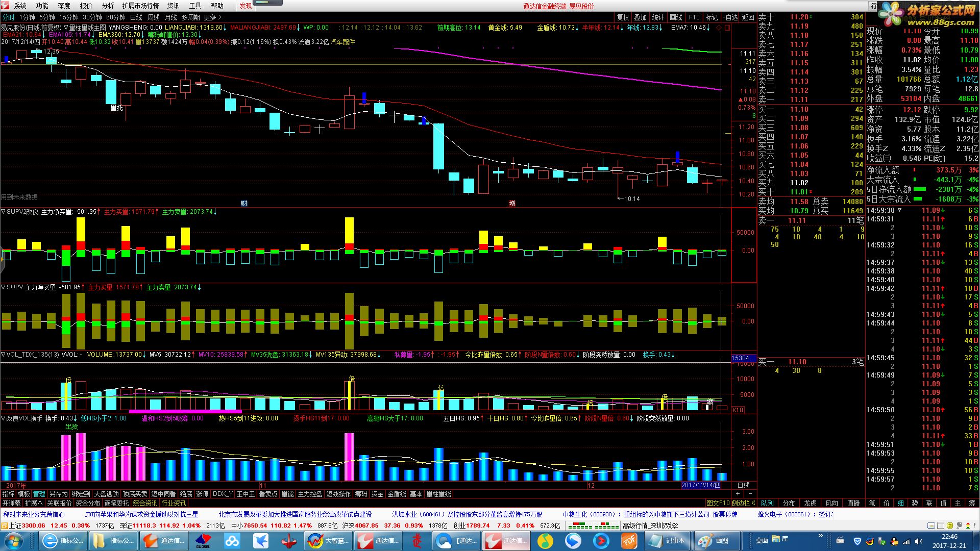Image resolution: width=980 pixels, height=551 pixels.
Task: Open the 发现 menu item
Action: tap(246, 6)
